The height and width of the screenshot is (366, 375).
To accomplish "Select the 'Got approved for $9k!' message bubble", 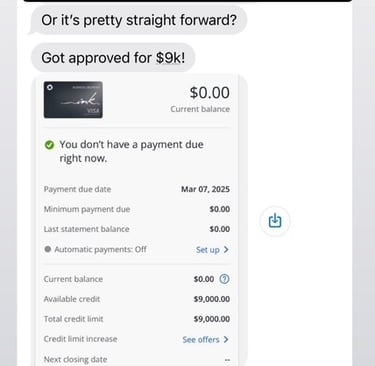I will click(x=113, y=58).
